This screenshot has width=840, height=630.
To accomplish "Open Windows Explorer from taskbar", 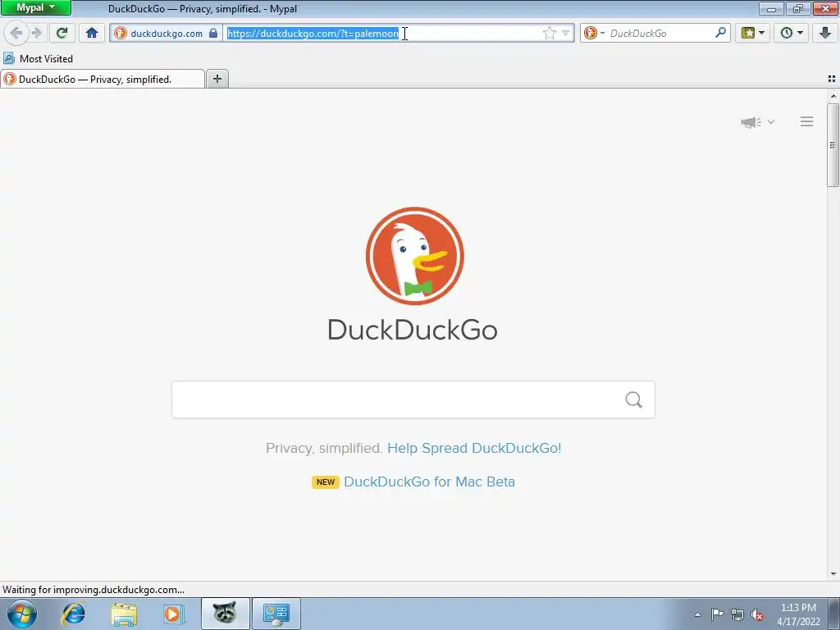I will (124, 614).
